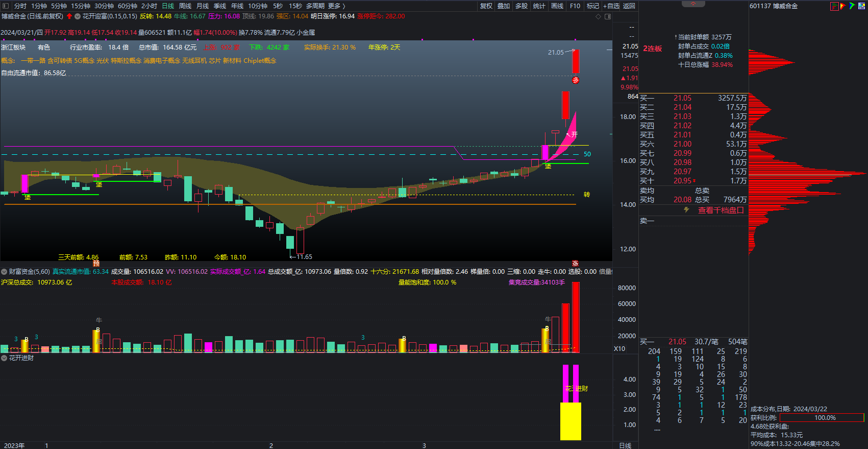Collapse the panel using the top red chevron handle
The image size is (868, 449).
coord(693,4)
